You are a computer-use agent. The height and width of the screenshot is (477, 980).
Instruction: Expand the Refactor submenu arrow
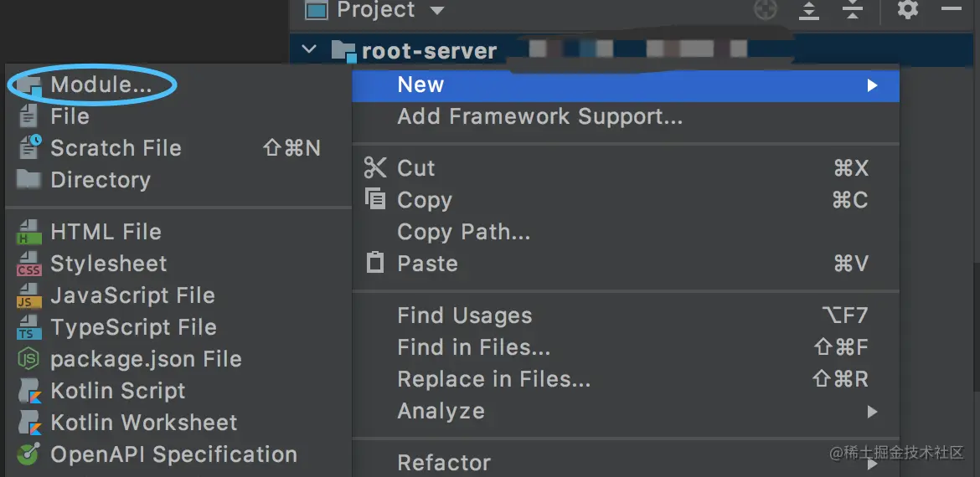point(872,463)
